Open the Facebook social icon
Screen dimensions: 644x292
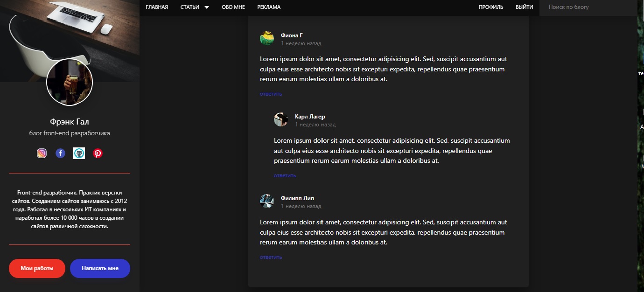tap(60, 153)
